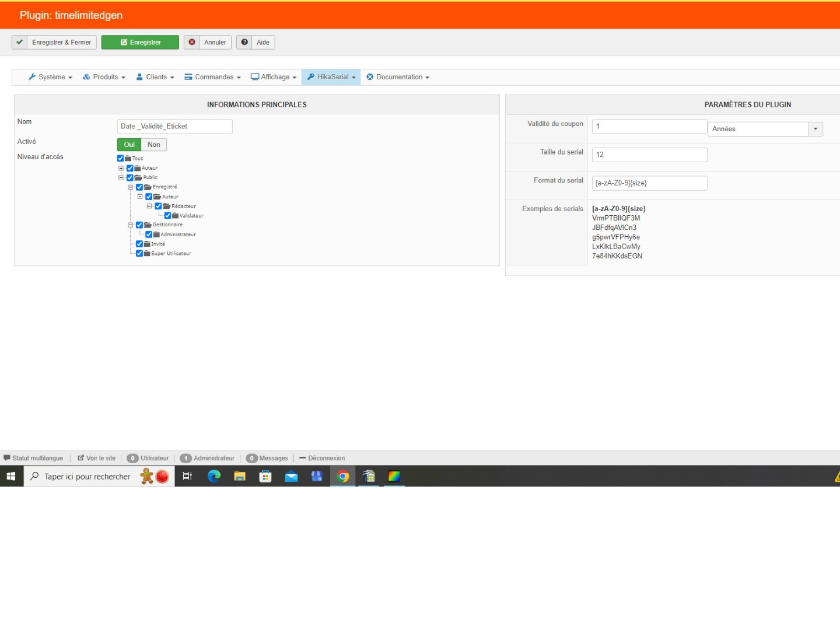
Task: Open the HikaSerial menu
Action: coord(331,77)
